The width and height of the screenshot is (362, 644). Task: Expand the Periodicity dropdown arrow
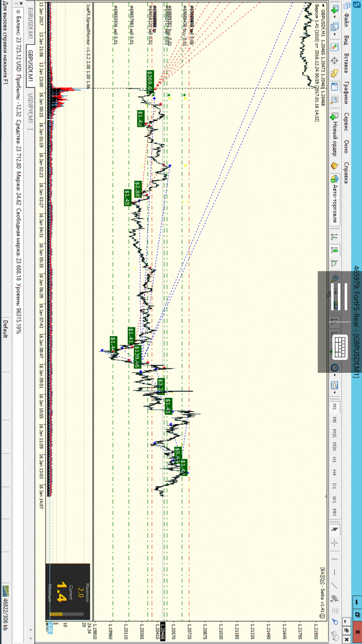pos(335,375)
